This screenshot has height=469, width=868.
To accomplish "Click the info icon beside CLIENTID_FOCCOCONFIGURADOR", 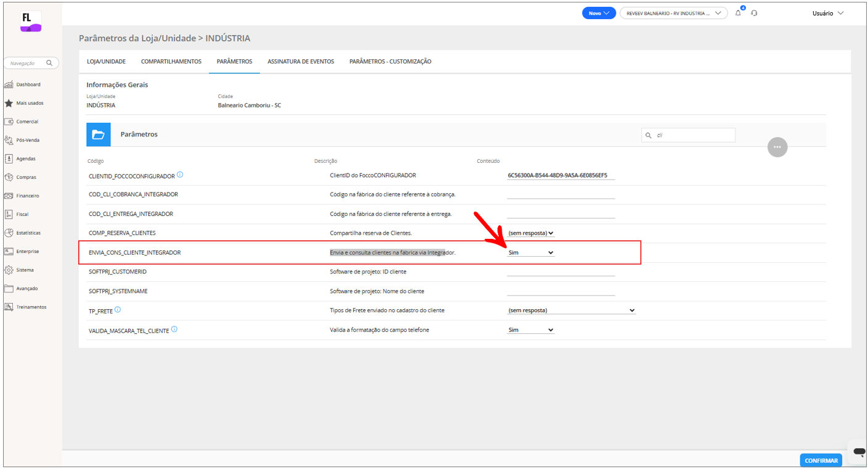I will click(180, 175).
